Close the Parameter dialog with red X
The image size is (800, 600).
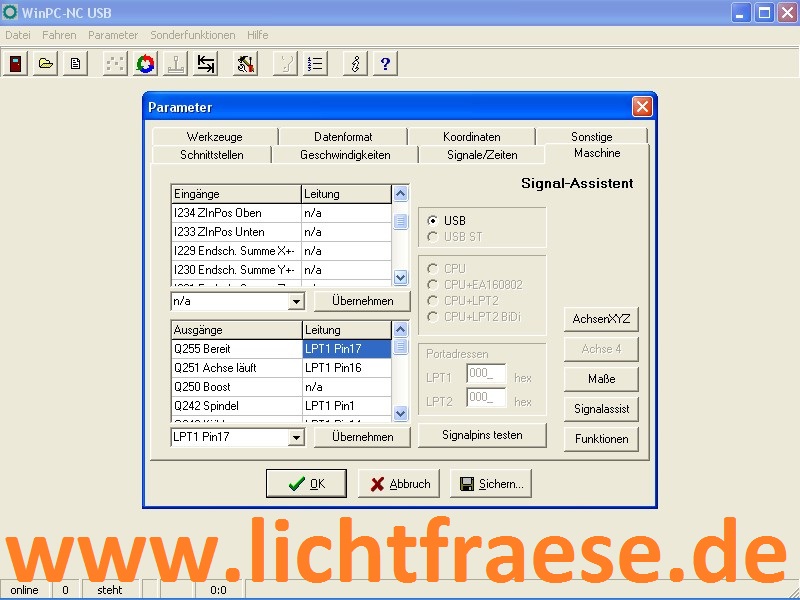pyautogui.click(x=642, y=107)
